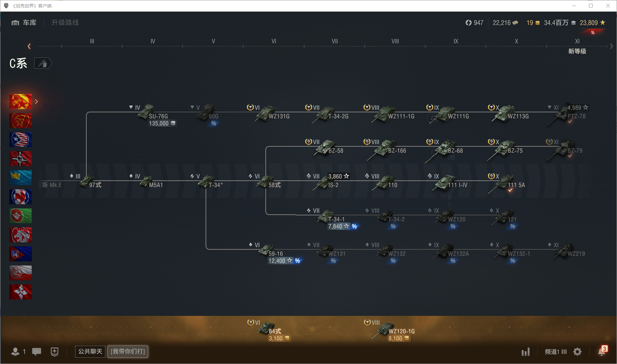Select the Czechoslovakia nation flag

(21, 254)
